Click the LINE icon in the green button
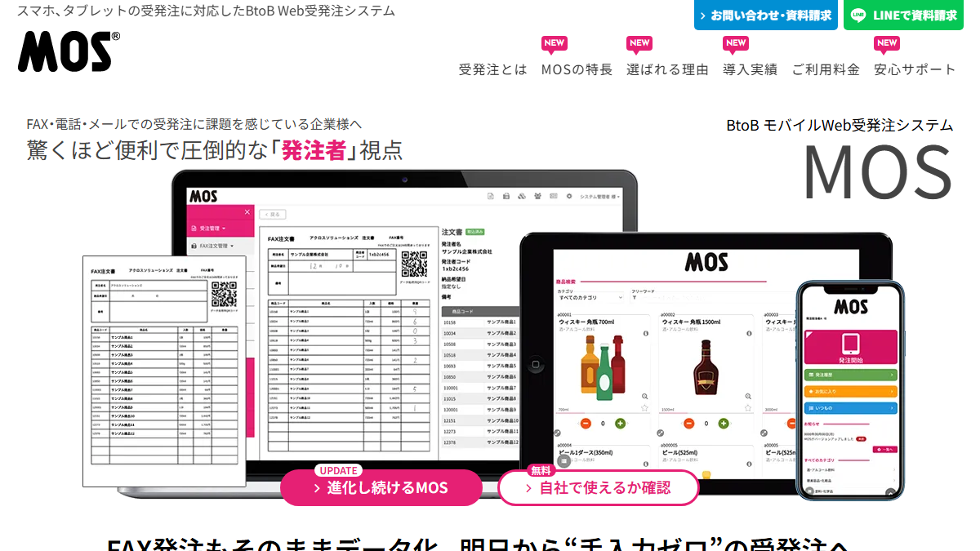Viewport: 980px width, 551px height. [x=858, y=15]
